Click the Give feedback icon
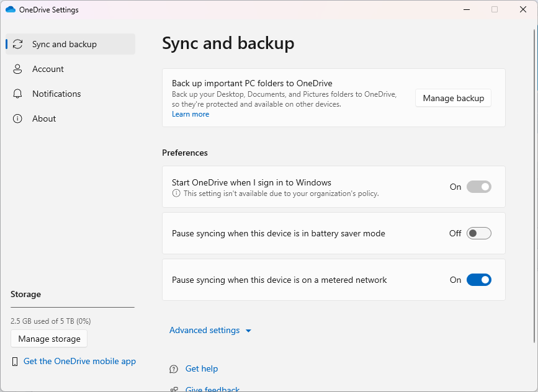Screen dimensions: 538x392 pyautogui.click(x=174, y=390)
